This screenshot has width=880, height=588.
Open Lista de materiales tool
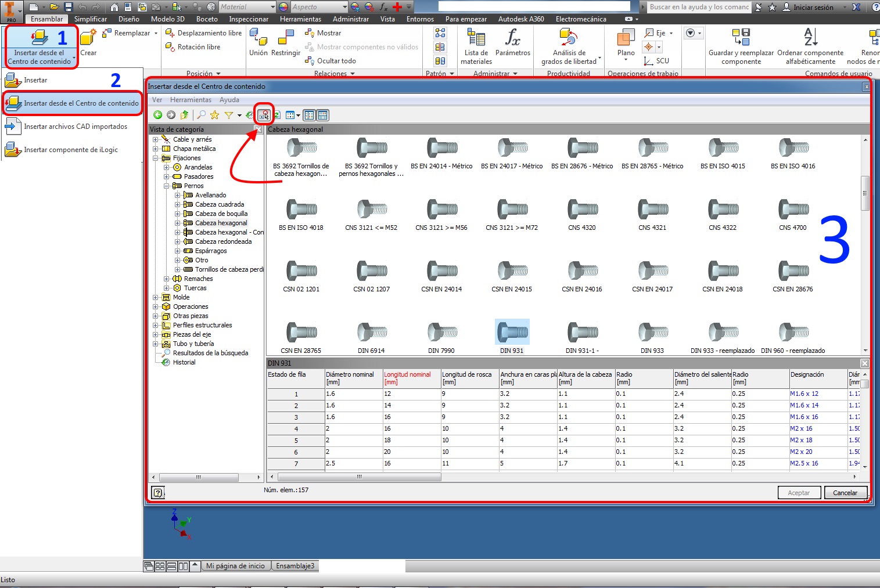point(476,46)
